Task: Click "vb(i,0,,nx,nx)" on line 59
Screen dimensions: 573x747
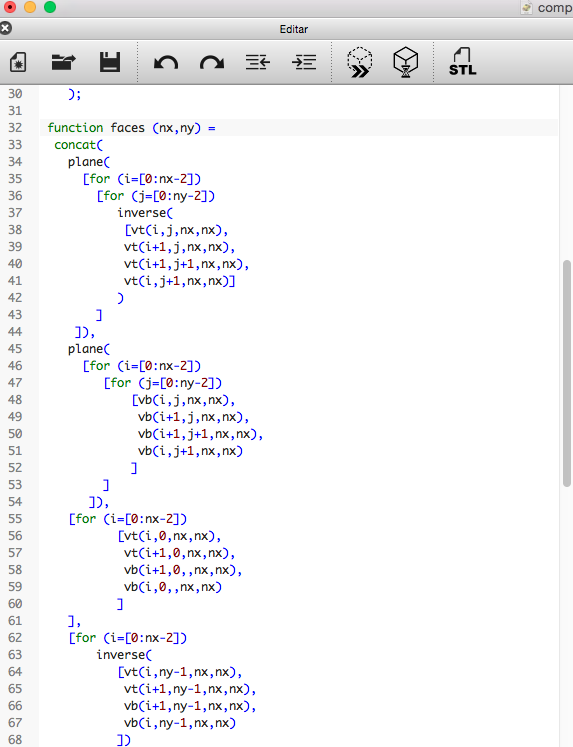Action: (x=173, y=587)
